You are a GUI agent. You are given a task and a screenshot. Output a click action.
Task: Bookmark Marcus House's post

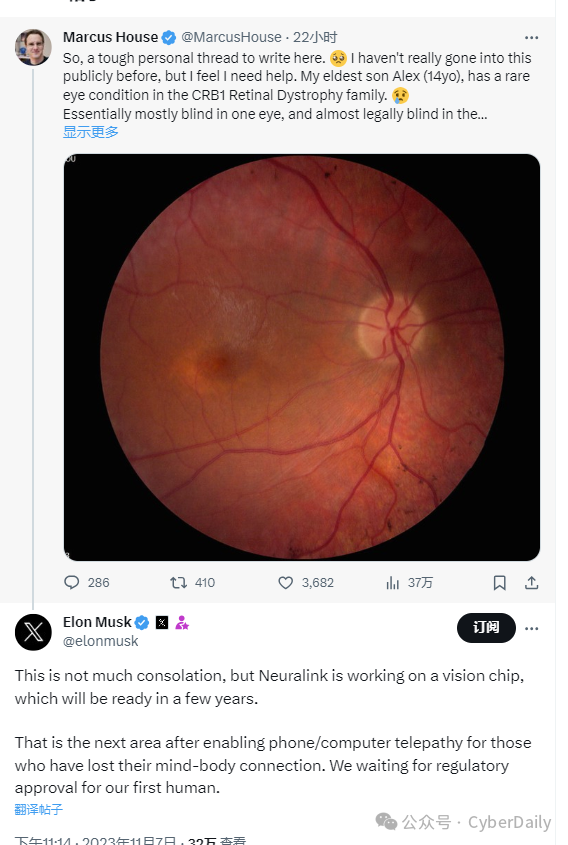500,583
